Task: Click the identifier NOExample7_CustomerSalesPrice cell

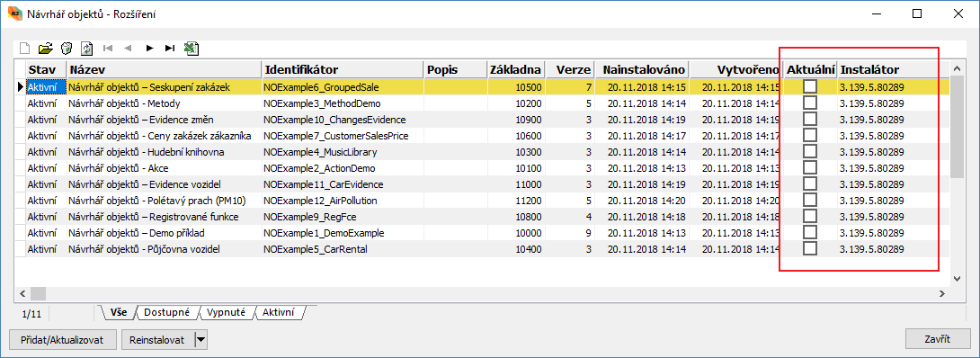Action: [x=343, y=136]
